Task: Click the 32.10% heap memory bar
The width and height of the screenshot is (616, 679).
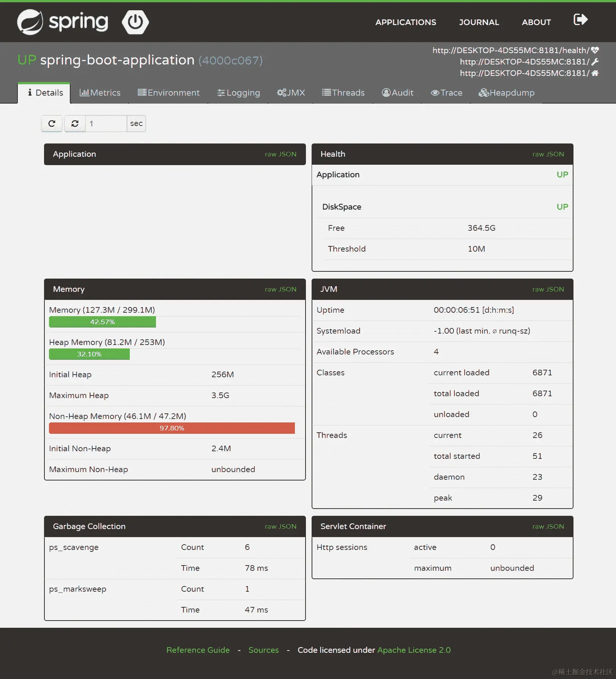Action: (x=89, y=354)
